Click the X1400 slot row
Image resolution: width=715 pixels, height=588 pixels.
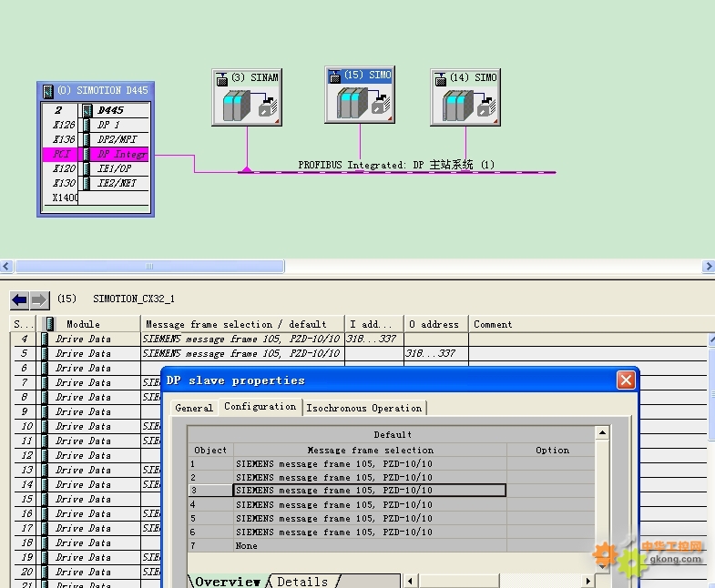pyautogui.click(x=96, y=198)
